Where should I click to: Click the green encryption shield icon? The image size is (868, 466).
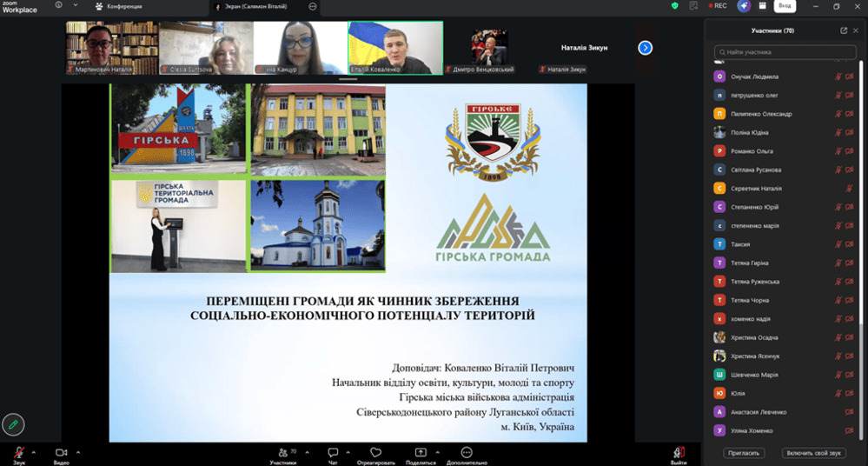tap(674, 6)
